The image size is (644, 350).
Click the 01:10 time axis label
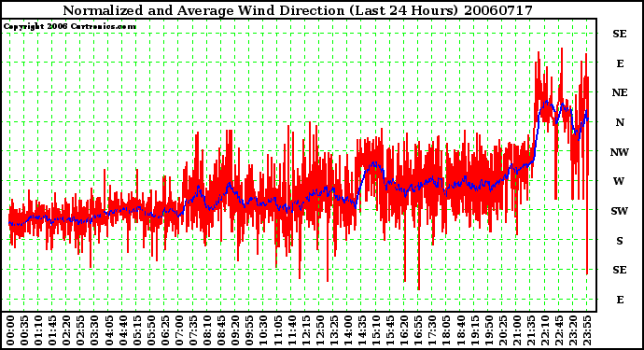pos(38,330)
